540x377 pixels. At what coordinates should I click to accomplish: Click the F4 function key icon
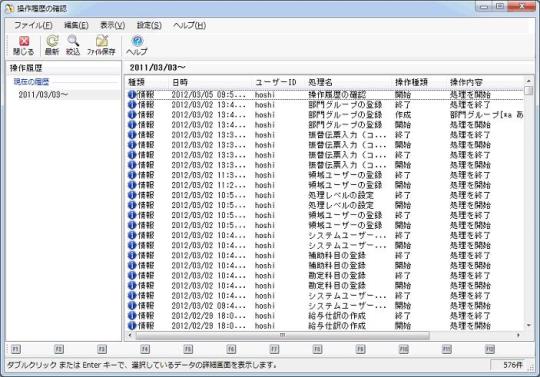(x=145, y=349)
